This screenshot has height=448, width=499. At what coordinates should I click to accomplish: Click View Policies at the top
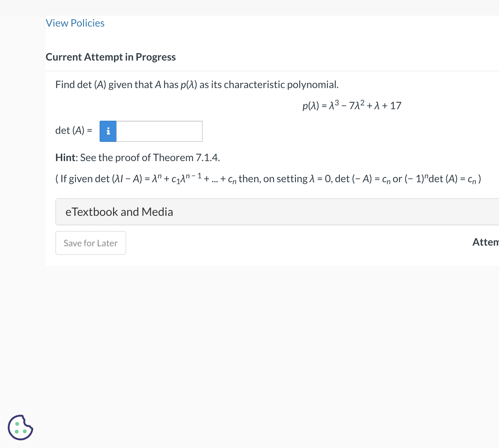pyautogui.click(x=75, y=23)
